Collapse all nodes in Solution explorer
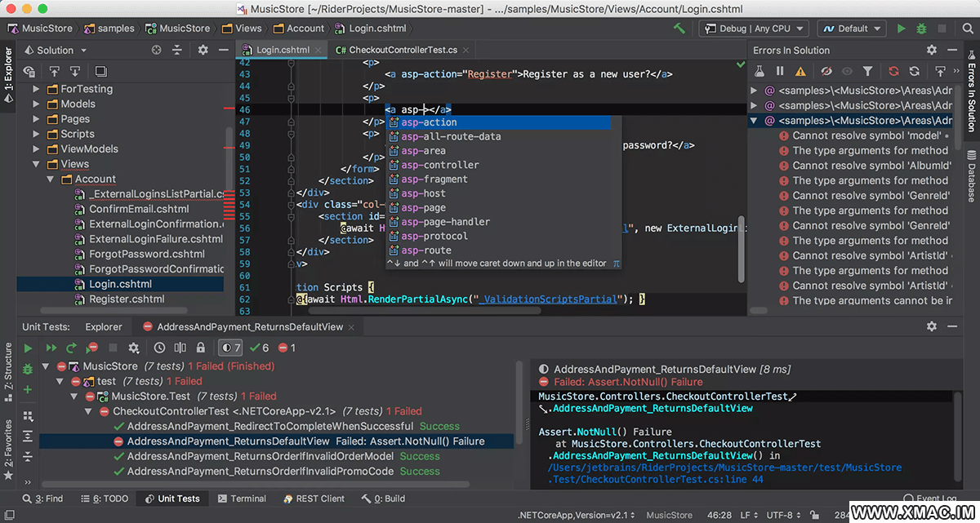This screenshot has width=980, height=523. coord(178,50)
